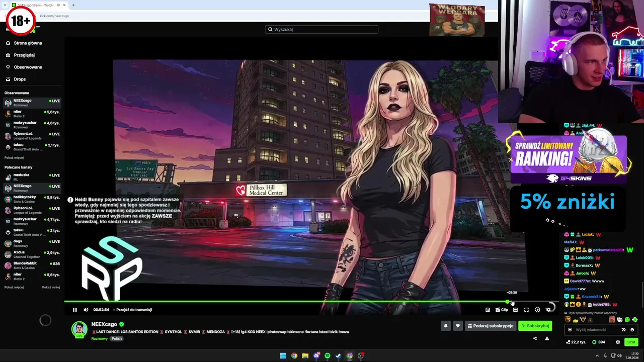
Task: Send message with the Czat button
Action: click(x=631, y=342)
